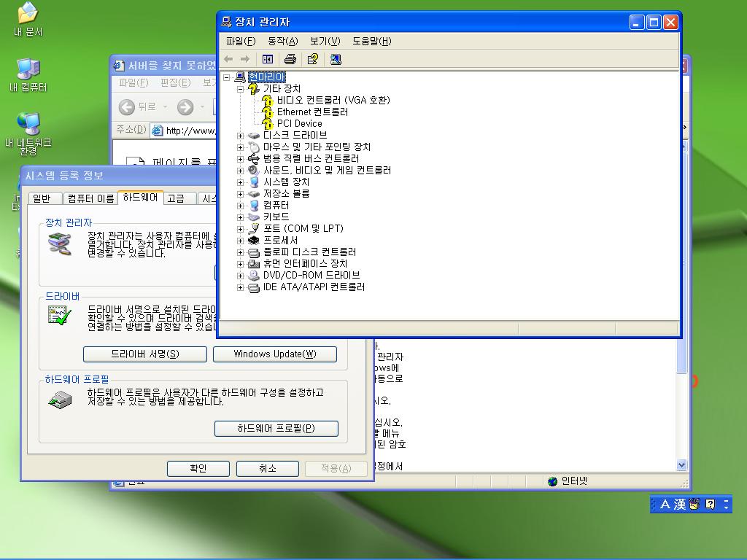This screenshot has width=747, height=560.
Task: Select 비디오 컨트롤러 (VGA 호환) device
Action: coord(333,100)
